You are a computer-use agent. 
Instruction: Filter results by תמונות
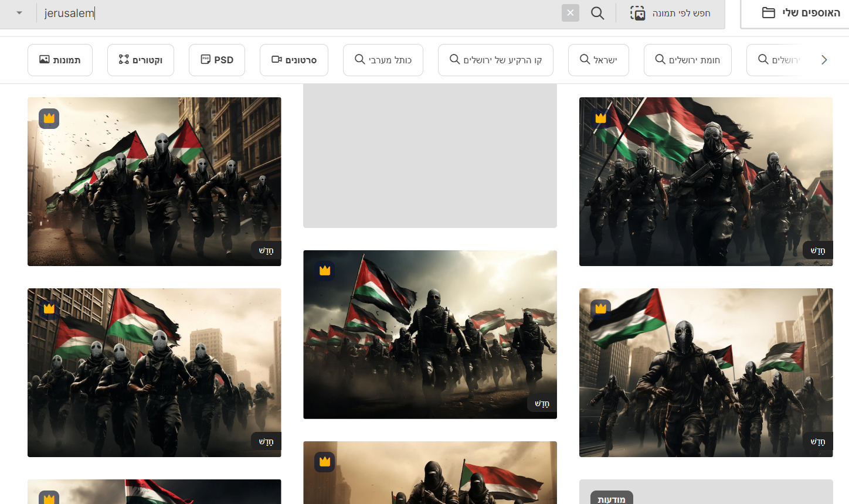click(x=60, y=60)
